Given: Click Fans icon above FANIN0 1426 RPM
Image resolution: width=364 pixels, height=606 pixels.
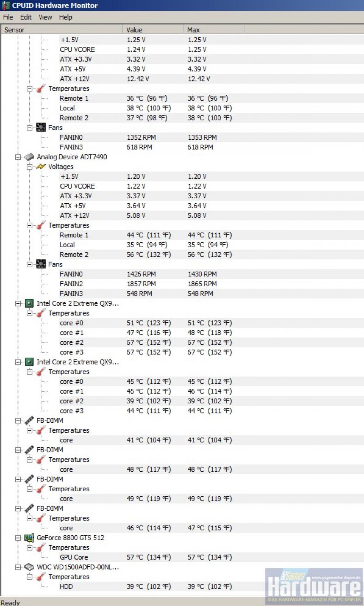Looking at the screenshot, I should coord(41,264).
